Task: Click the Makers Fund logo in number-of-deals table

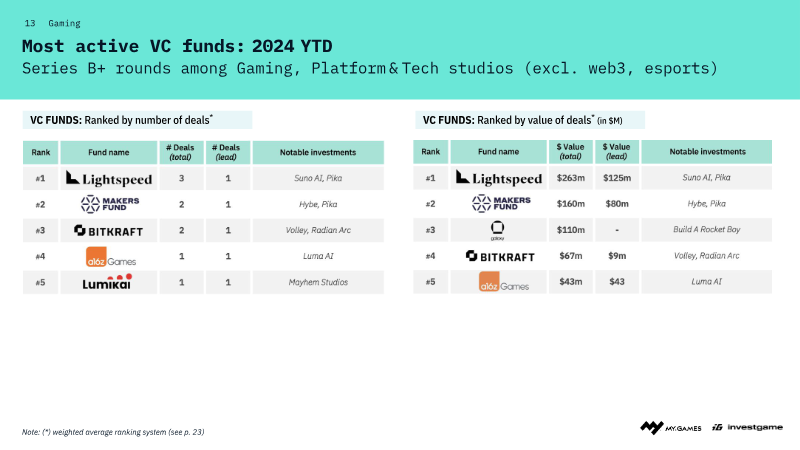Action: tap(110, 204)
